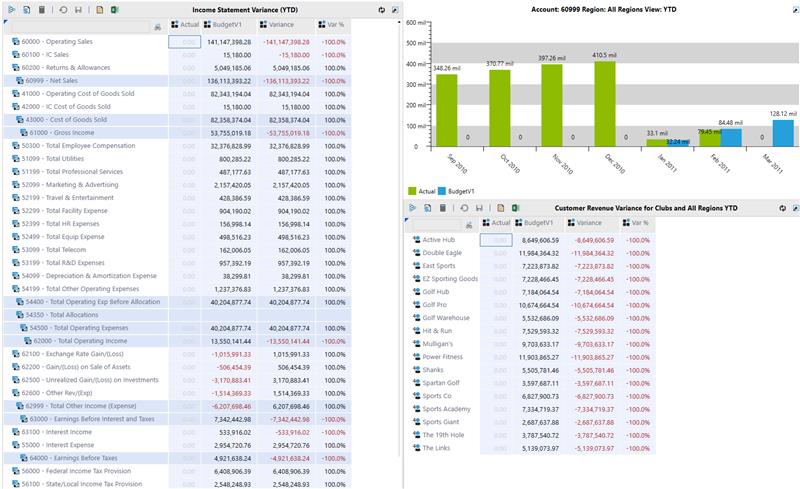The image size is (800, 489).
Task: Click the Run icon in Income Statement toolbar
Action: (10, 9)
